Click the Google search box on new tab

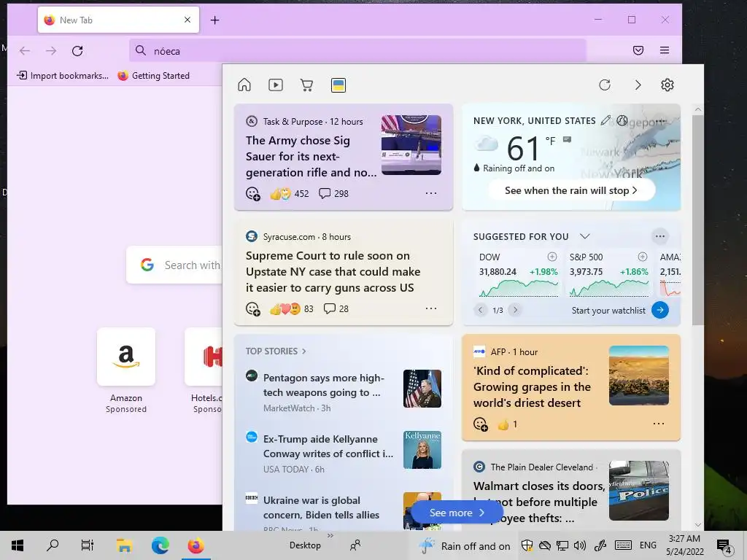[x=174, y=265]
